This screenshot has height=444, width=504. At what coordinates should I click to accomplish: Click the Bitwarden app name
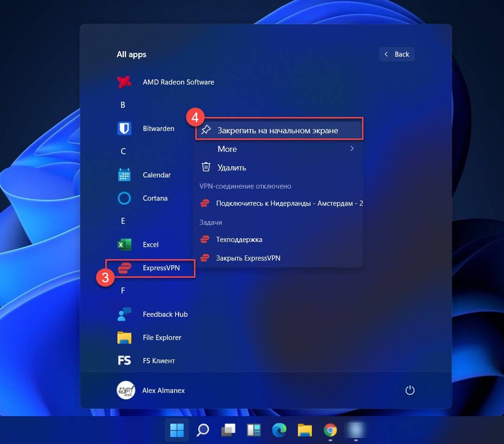[158, 128]
